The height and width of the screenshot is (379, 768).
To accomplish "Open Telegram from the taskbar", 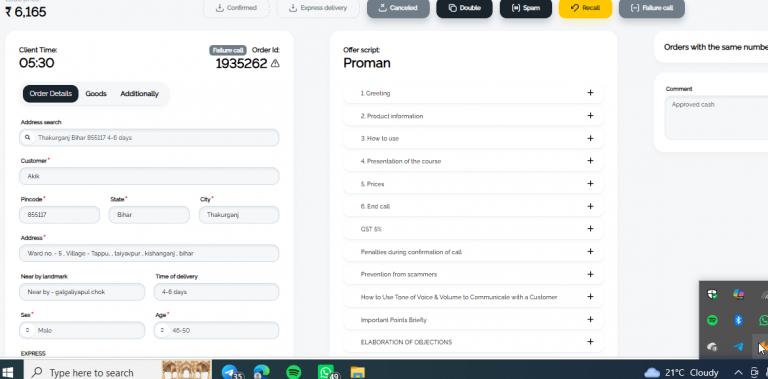I will point(231,372).
